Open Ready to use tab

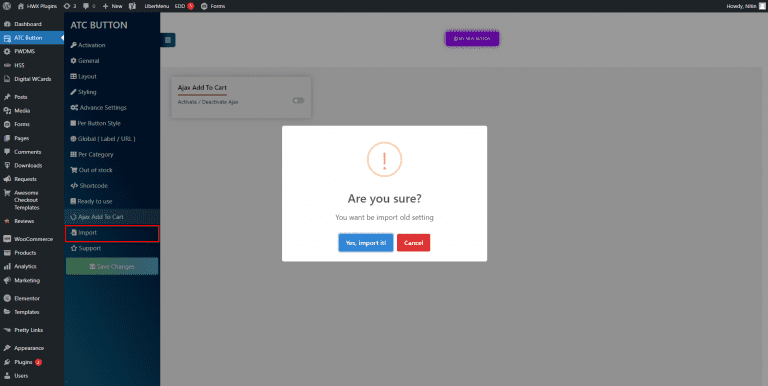(112, 202)
